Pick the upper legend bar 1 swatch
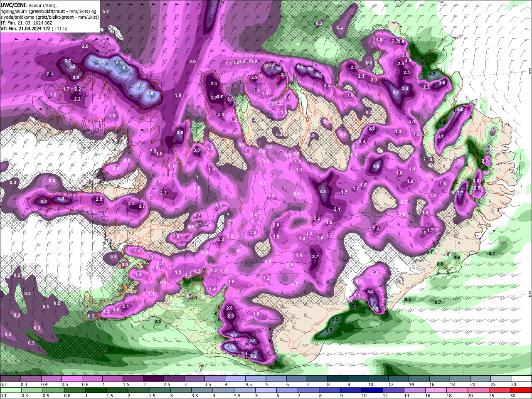 (113, 379)
